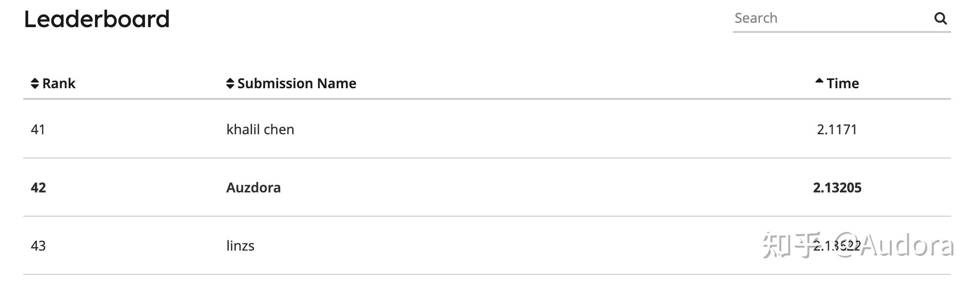
Task: Open the bold Auzdora submission entry
Action: (253, 188)
